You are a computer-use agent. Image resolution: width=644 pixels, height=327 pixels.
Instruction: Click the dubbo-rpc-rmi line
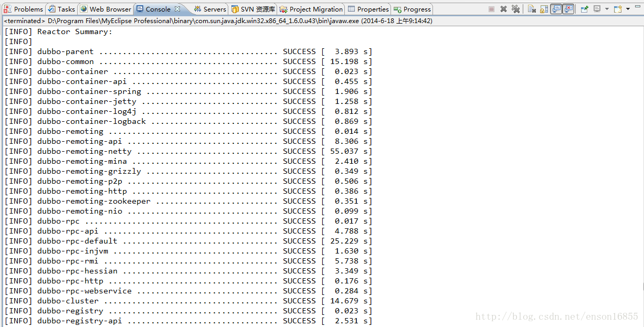click(188, 261)
